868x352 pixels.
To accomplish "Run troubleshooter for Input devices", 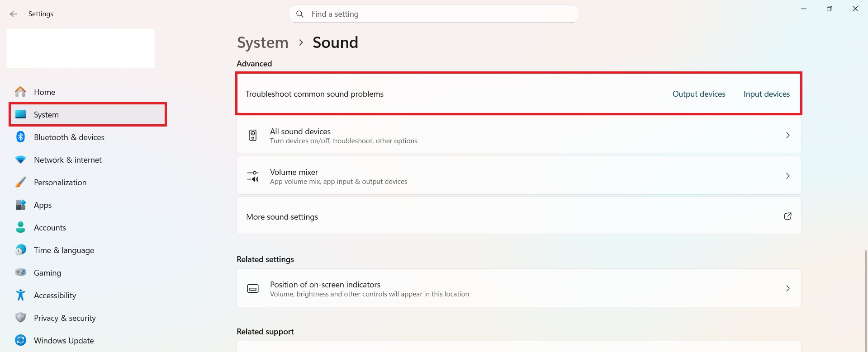I will tap(766, 94).
